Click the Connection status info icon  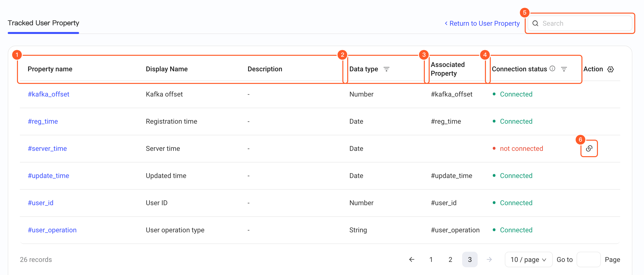[x=553, y=68]
